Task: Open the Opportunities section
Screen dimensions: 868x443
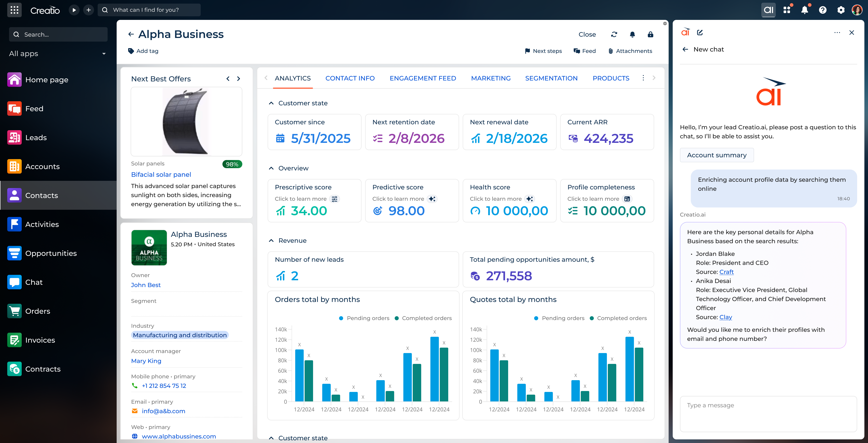Action: (x=51, y=253)
